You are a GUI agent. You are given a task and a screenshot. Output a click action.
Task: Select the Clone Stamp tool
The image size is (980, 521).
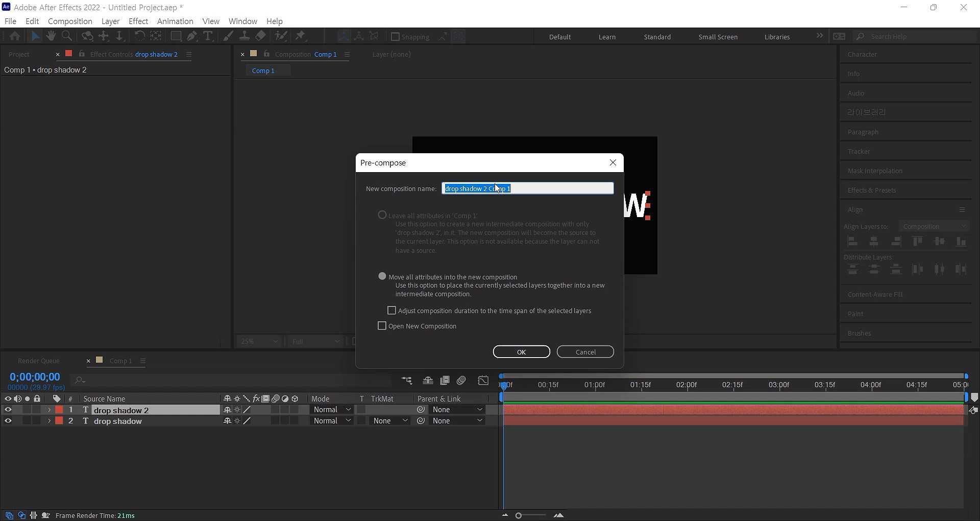[x=244, y=36]
